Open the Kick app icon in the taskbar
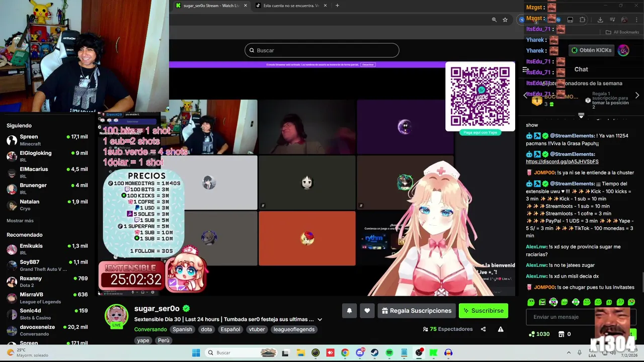Screen dimensions: 644x362 (433, 352)
